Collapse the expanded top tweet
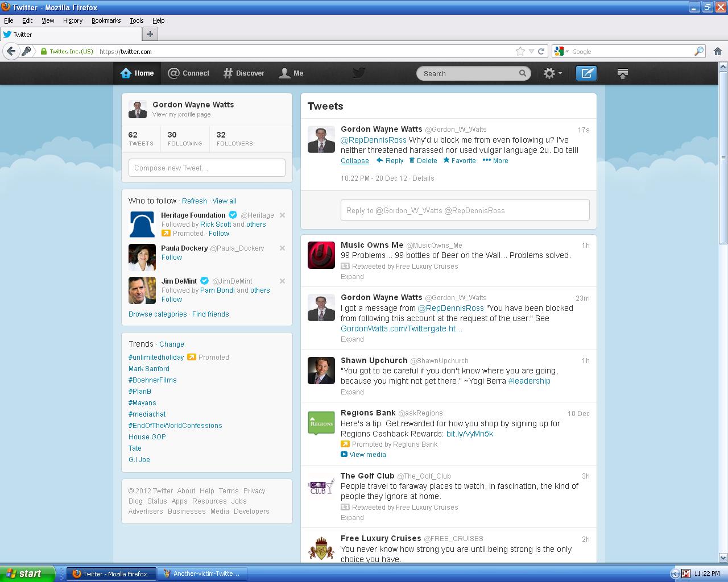The width and height of the screenshot is (728, 582). [x=355, y=161]
